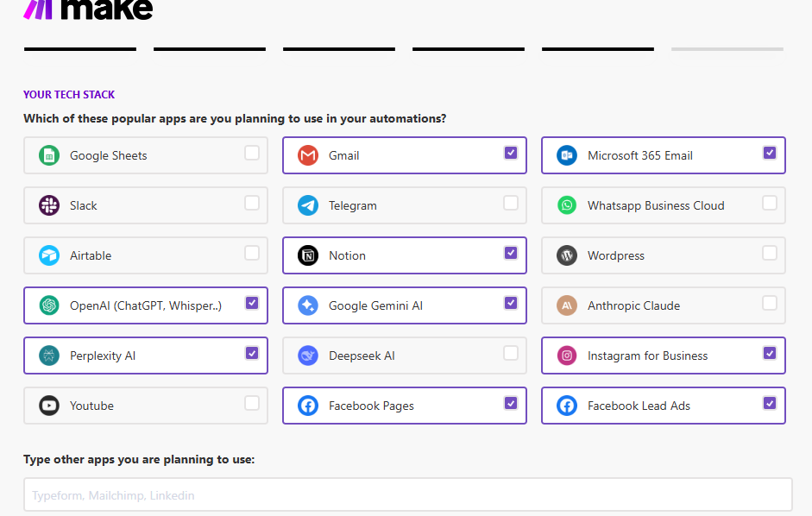812x516 pixels.
Task: Select the Perplexity AI option card
Action: pyautogui.click(x=146, y=356)
